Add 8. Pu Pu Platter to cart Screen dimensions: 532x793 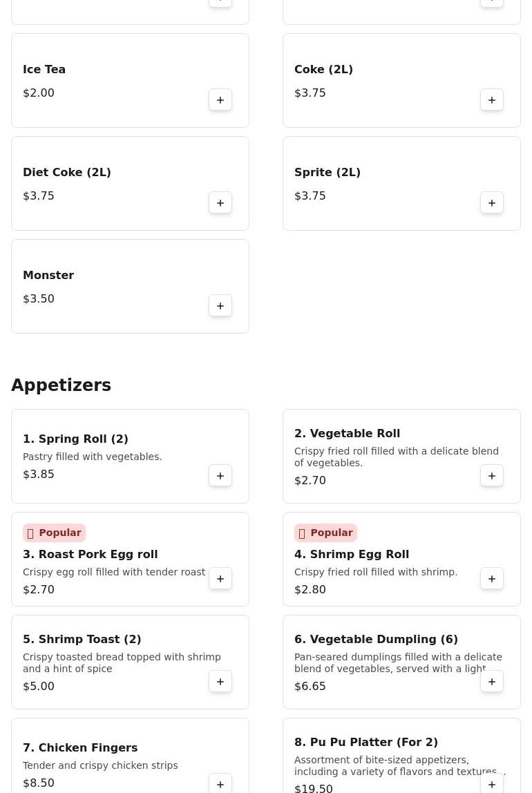tap(491, 785)
